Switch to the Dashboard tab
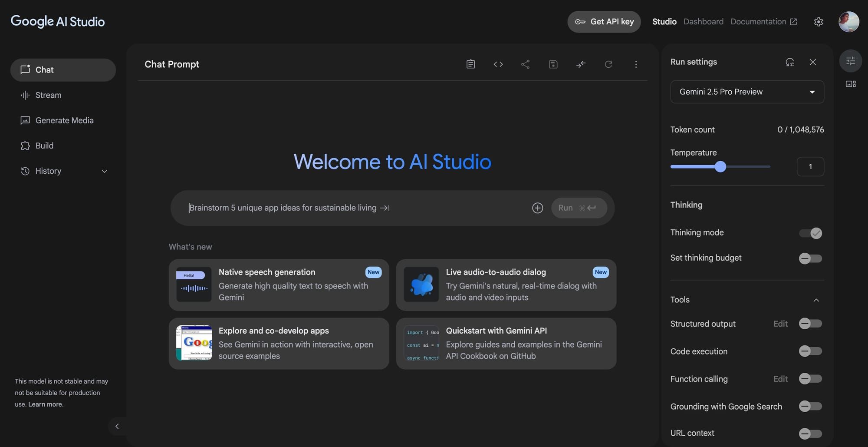Screen dimensions: 868x447 click(x=703, y=21)
